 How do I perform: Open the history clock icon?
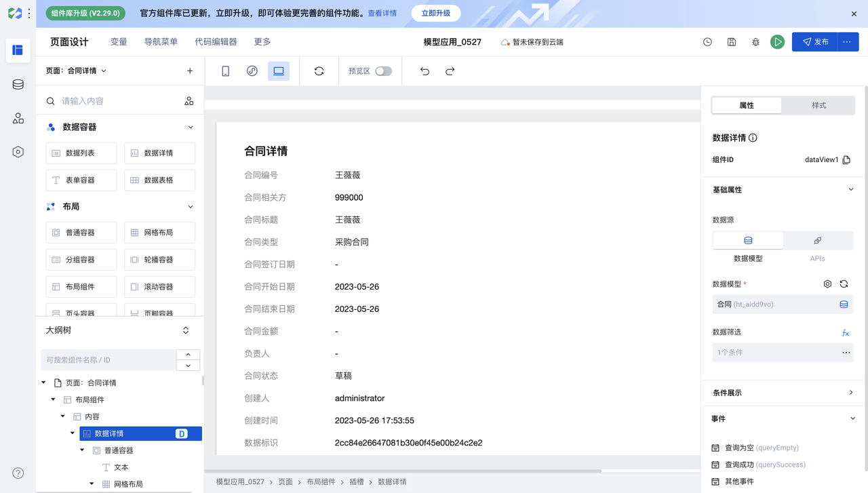coord(707,42)
